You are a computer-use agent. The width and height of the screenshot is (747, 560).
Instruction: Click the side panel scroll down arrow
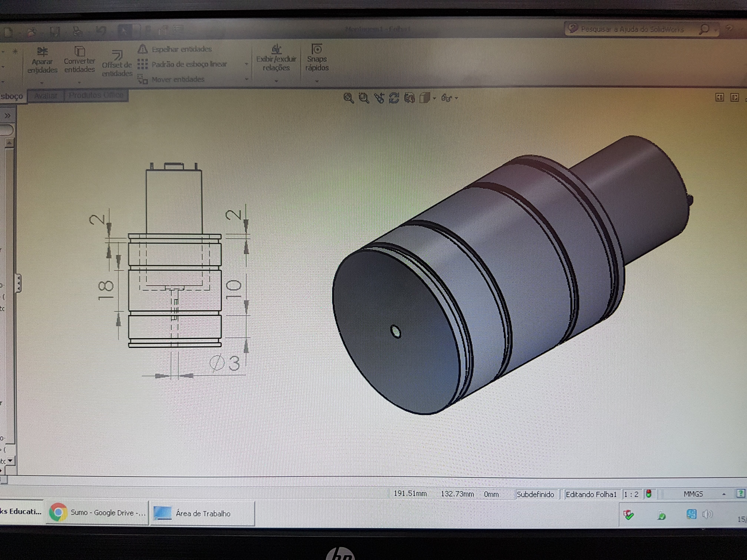click(10, 460)
